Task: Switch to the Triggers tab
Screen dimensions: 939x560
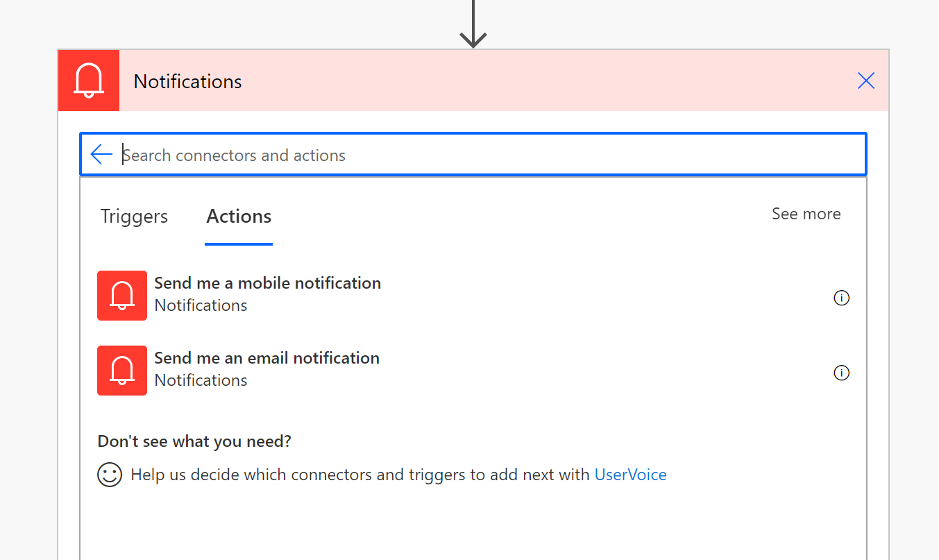Action: pos(134,217)
